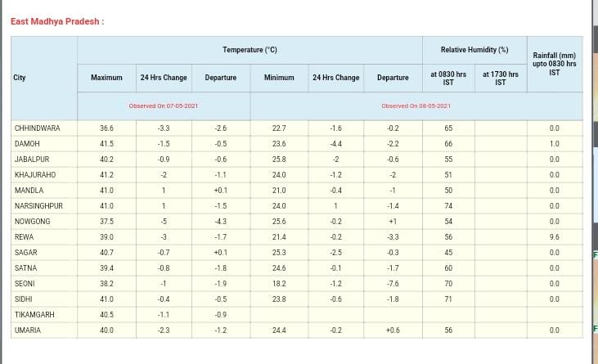The image size is (598, 364).
Task: Select the CHHINDWARA city cell
Action: [x=38, y=128]
